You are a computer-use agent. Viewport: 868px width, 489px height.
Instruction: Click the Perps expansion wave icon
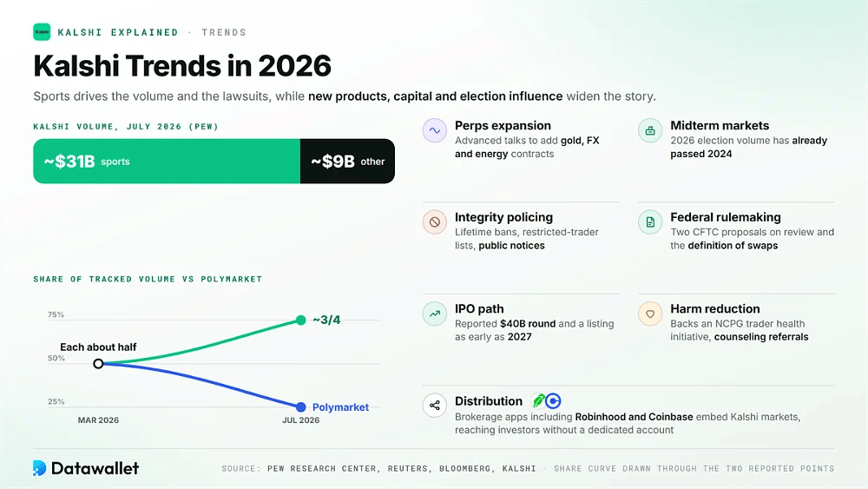coord(435,130)
